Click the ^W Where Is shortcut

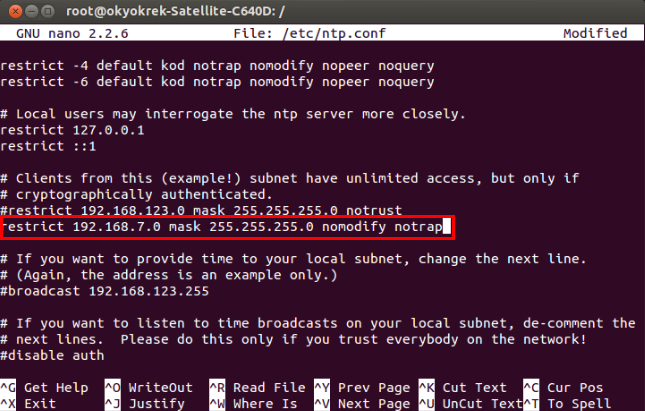pos(253,404)
